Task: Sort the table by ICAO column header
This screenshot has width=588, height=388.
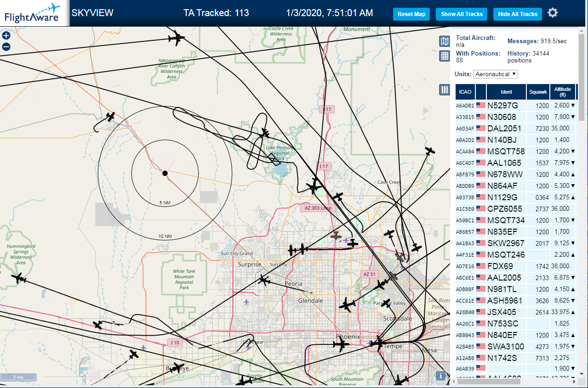Action: coord(465,92)
